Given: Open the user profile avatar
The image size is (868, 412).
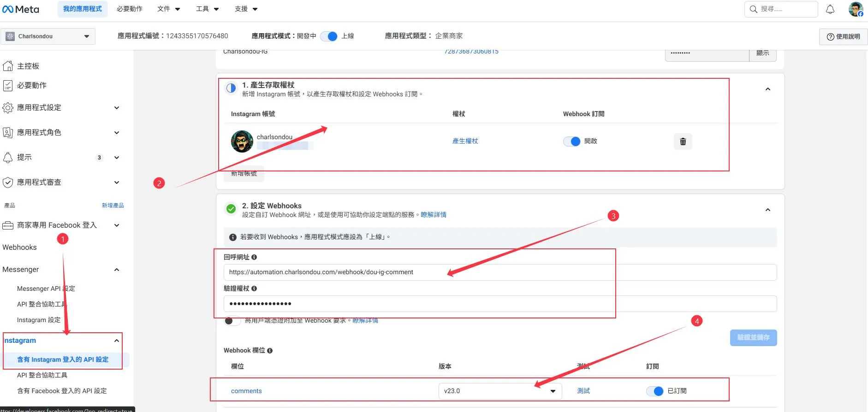Looking at the screenshot, I should [856, 9].
